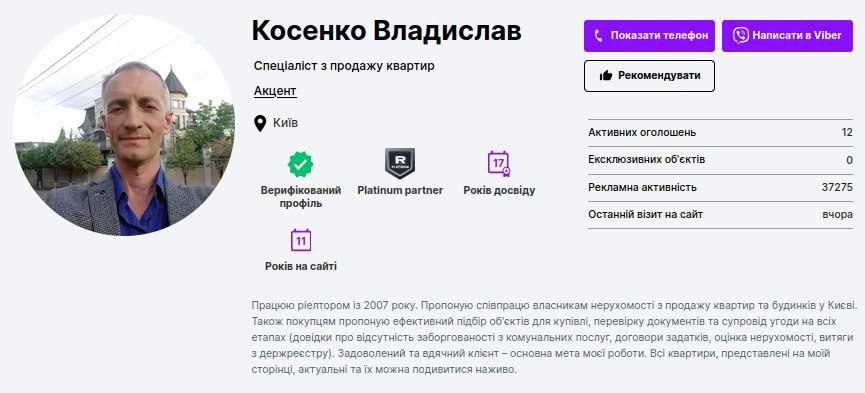Click the 11 years on site calendar icon
Image resolution: width=865 pixels, height=393 pixels.
pos(301,240)
